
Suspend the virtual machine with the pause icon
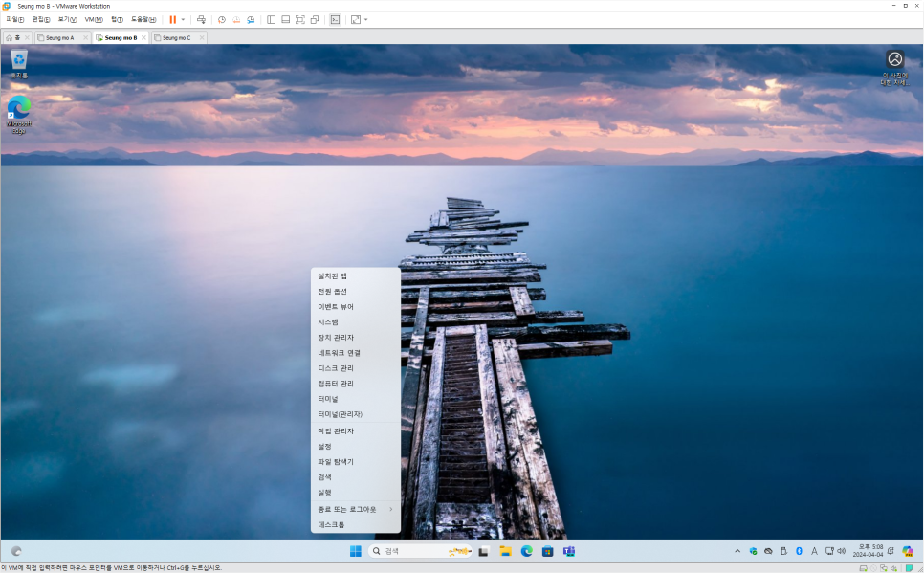pos(173,19)
